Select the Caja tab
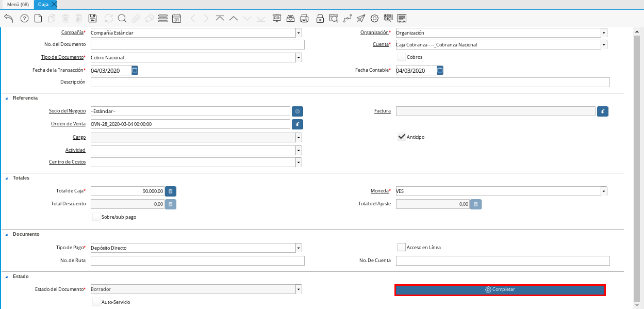This screenshot has height=309, width=644. point(43,4)
